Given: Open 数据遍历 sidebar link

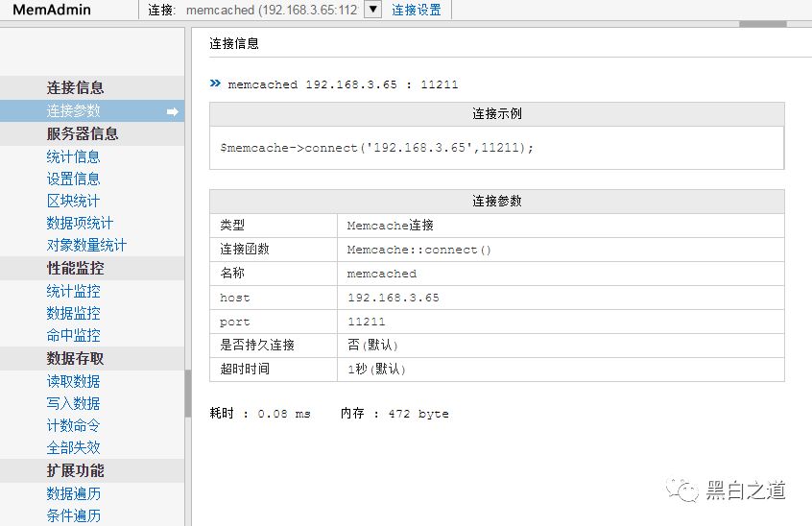Looking at the screenshot, I should click(x=73, y=493).
